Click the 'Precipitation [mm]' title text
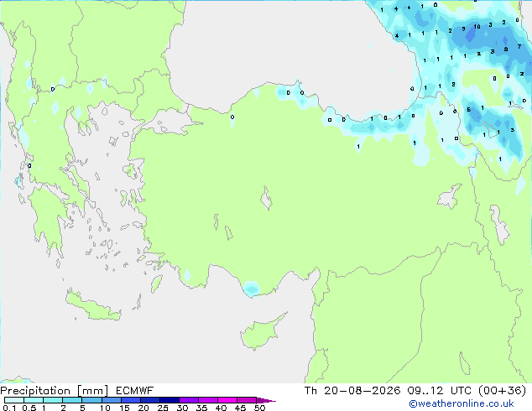 click(x=55, y=391)
